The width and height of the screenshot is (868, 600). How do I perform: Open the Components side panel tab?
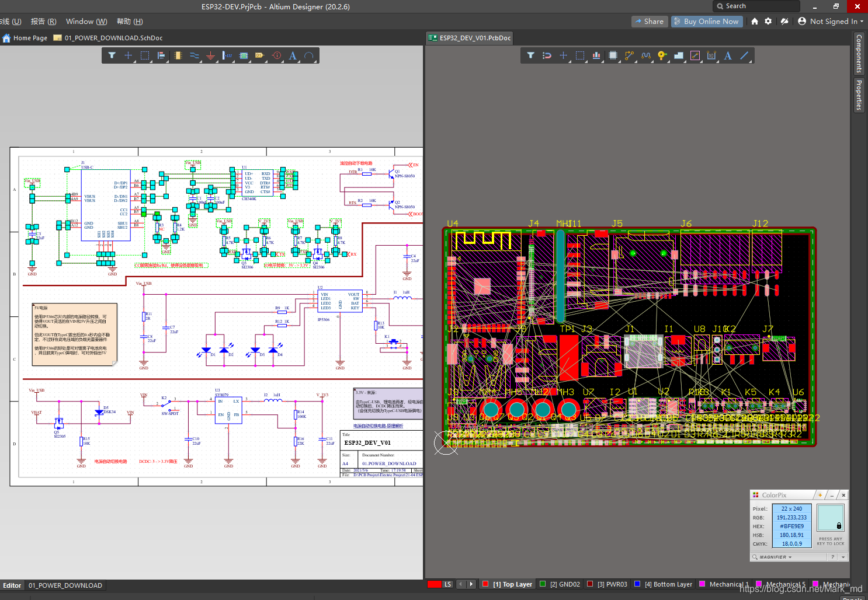pos(859,54)
